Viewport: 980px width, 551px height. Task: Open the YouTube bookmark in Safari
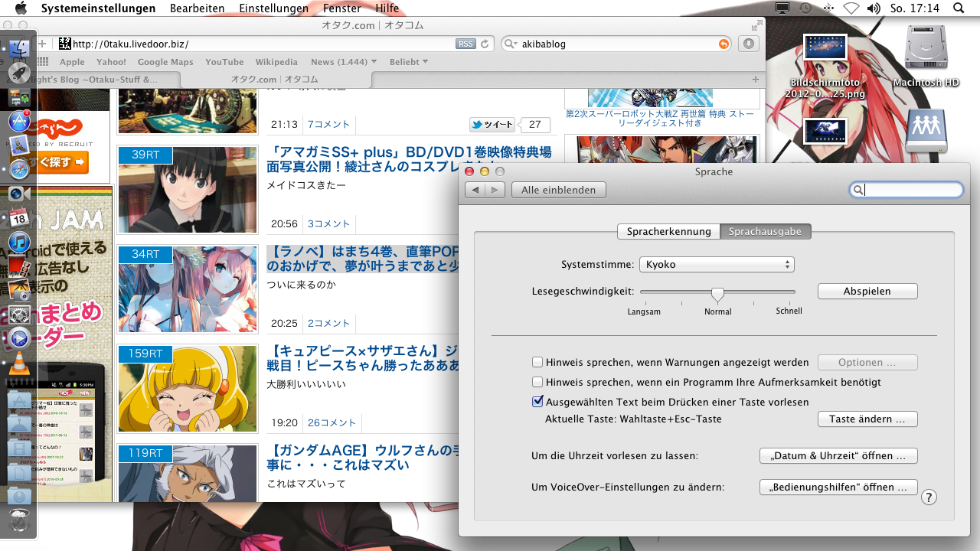(224, 62)
